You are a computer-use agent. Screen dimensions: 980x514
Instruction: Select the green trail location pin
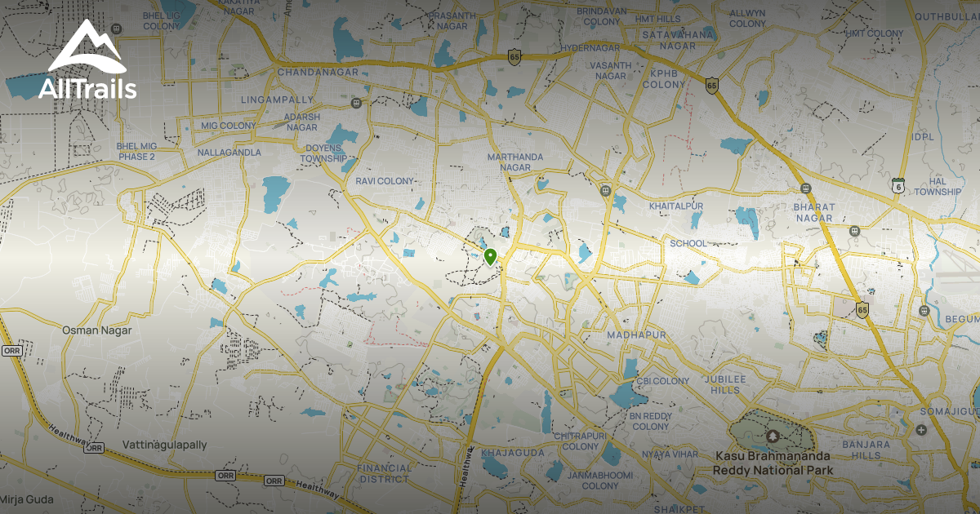point(490,258)
